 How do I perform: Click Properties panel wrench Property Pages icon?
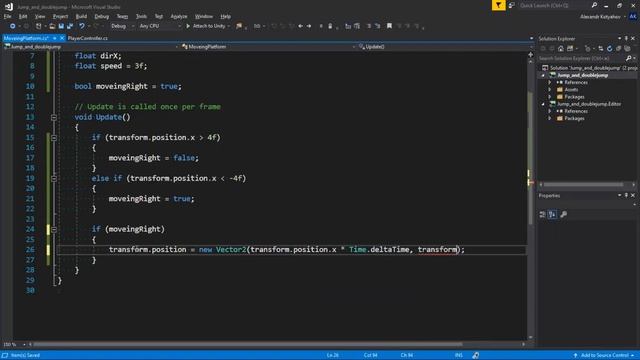(x=564, y=214)
